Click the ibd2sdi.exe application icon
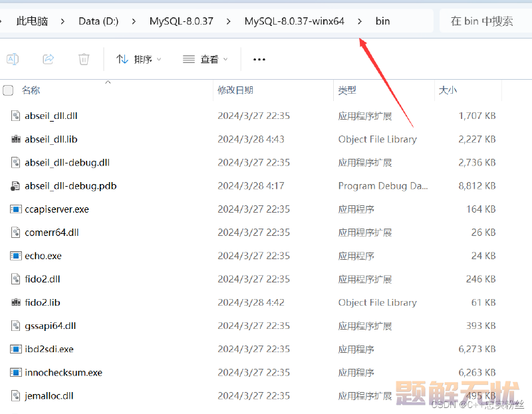Image resolution: width=532 pixels, height=414 pixels. tap(15, 349)
